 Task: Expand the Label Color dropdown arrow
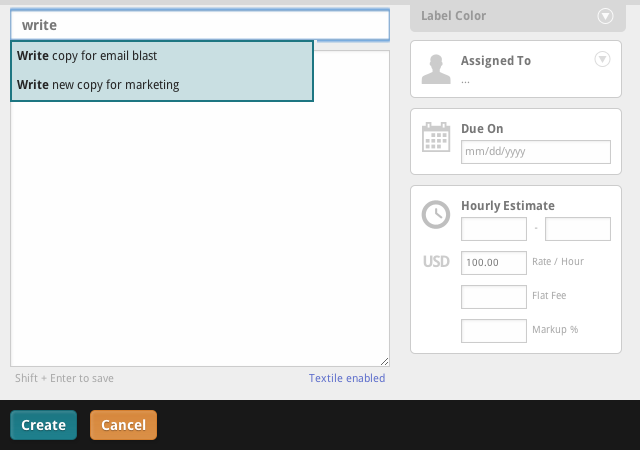point(604,15)
